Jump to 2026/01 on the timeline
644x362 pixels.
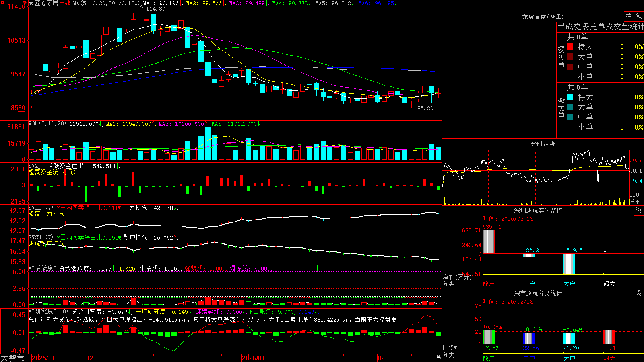point(254,358)
